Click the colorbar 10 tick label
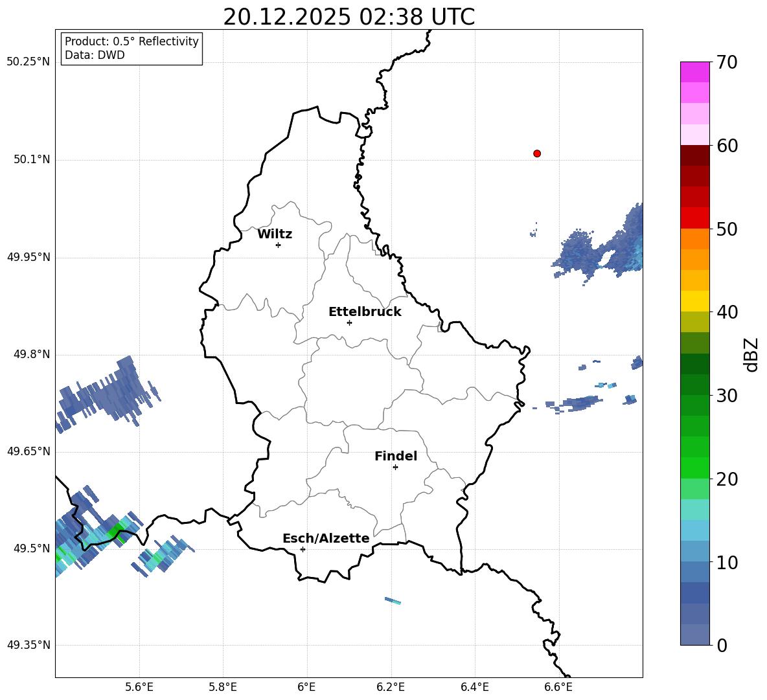 727,562
